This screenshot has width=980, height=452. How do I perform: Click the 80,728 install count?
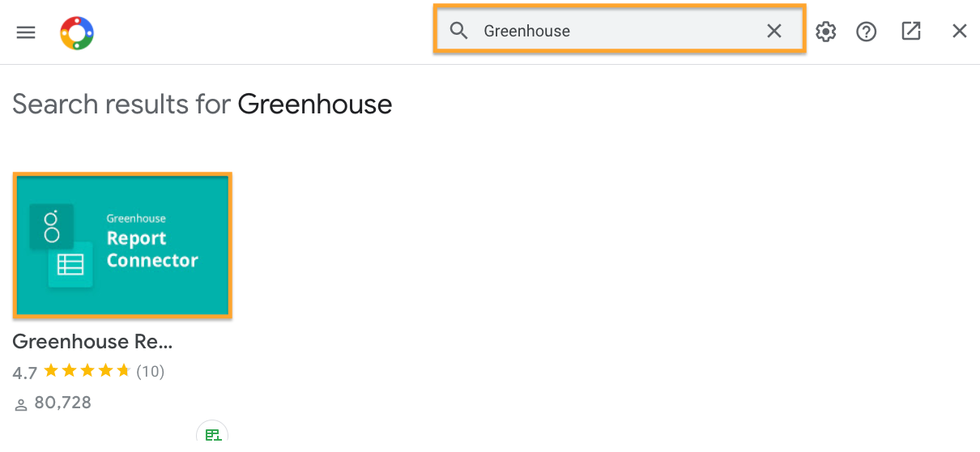click(62, 403)
